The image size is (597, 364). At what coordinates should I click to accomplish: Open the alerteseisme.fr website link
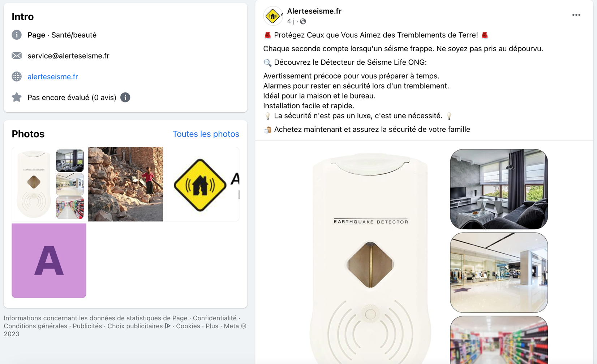coord(53,77)
